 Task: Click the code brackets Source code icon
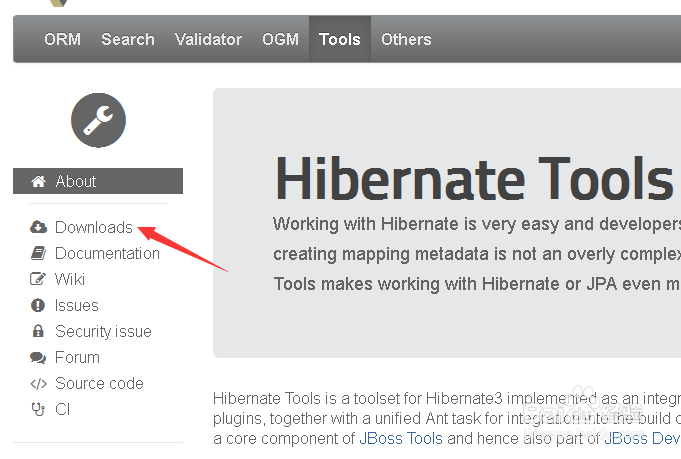pos(39,383)
